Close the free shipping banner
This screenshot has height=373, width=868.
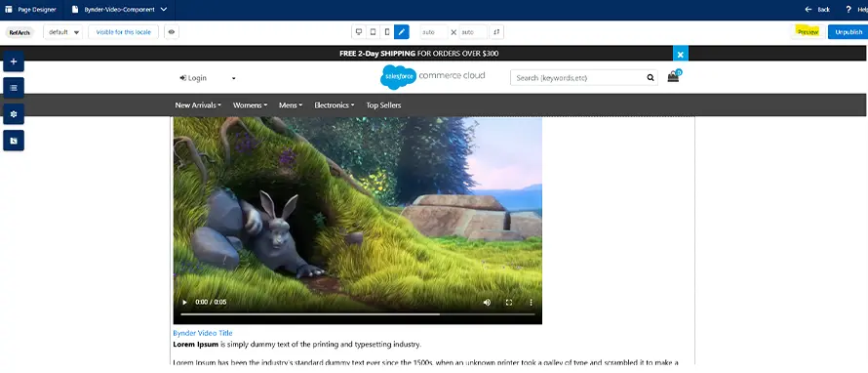click(x=681, y=54)
